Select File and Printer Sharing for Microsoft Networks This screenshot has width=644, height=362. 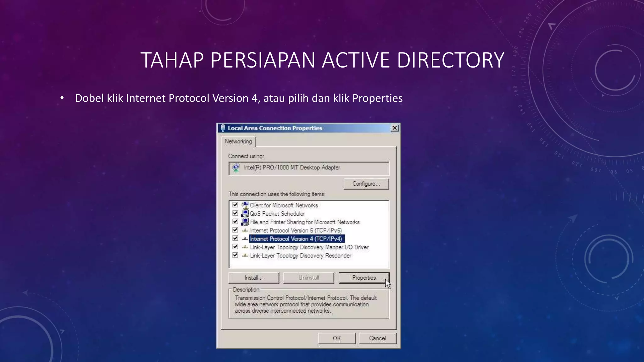tap(305, 222)
